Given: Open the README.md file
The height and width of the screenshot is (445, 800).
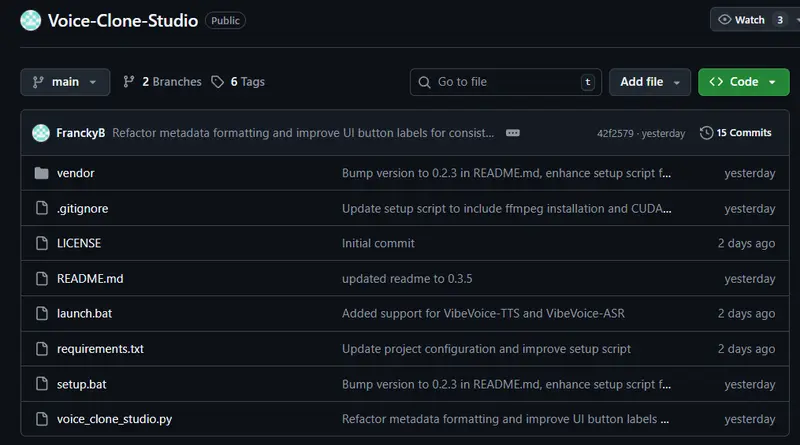Looking at the screenshot, I should 90,279.
